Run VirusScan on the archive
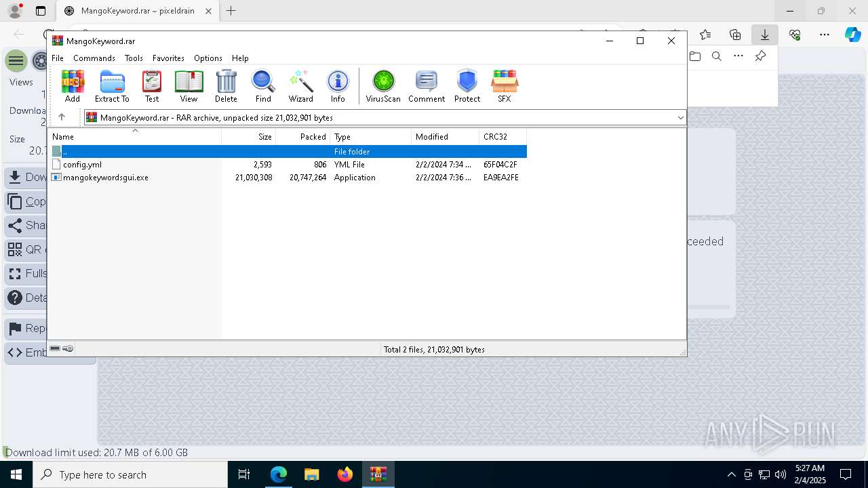Viewport: 868px width, 488px height. (383, 87)
